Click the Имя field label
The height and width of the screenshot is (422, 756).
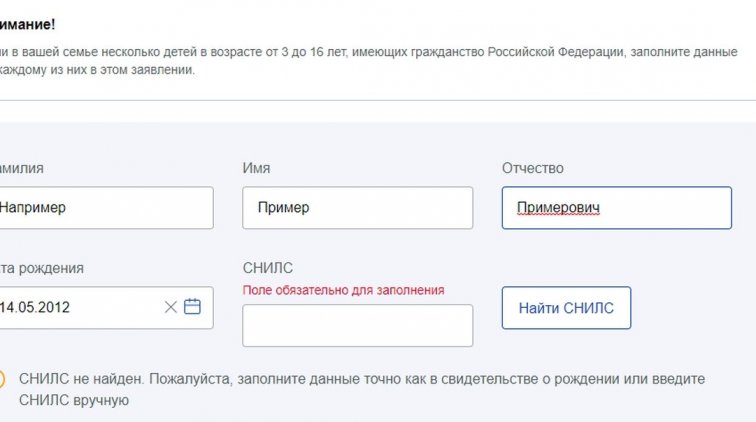[256, 169]
